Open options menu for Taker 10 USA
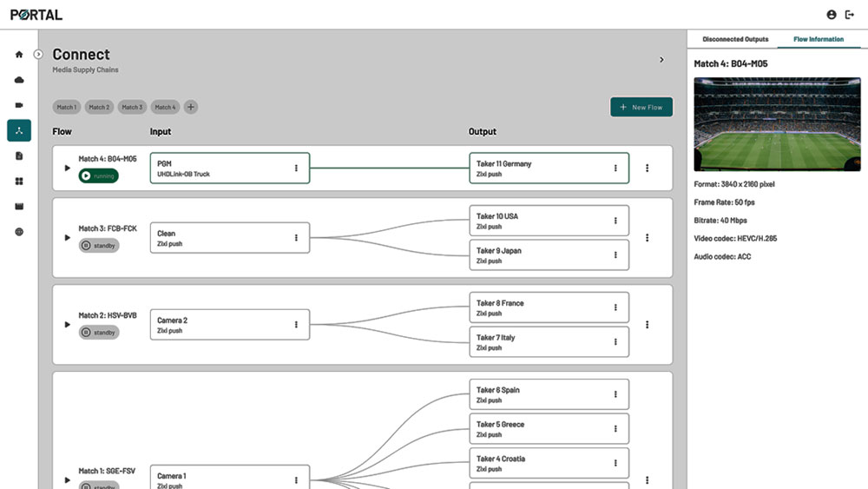 pos(615,221)
